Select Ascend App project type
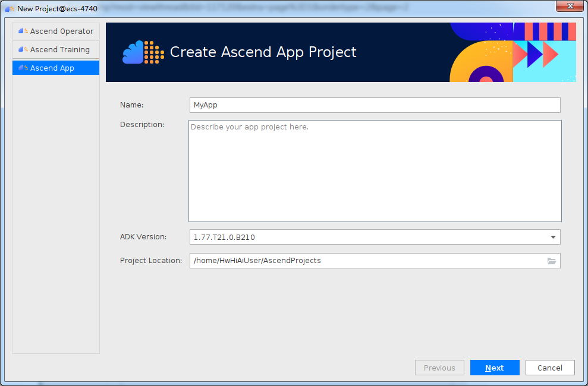588x386 pixels. pos(56,68)
